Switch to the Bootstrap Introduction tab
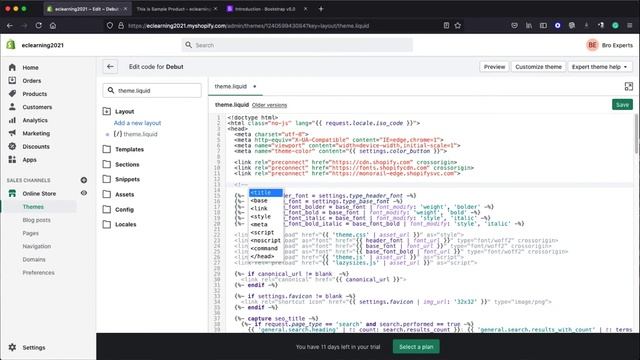This screenshot has width=640, height=360. click(265, 9)
